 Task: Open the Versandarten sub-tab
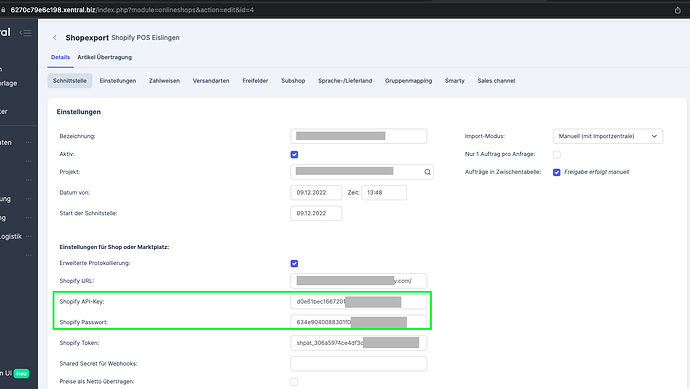[x=211, y=81]
